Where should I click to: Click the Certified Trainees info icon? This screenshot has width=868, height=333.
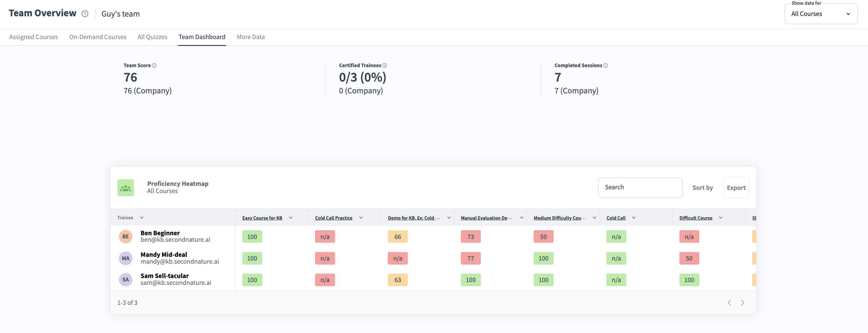click(384, 65)
